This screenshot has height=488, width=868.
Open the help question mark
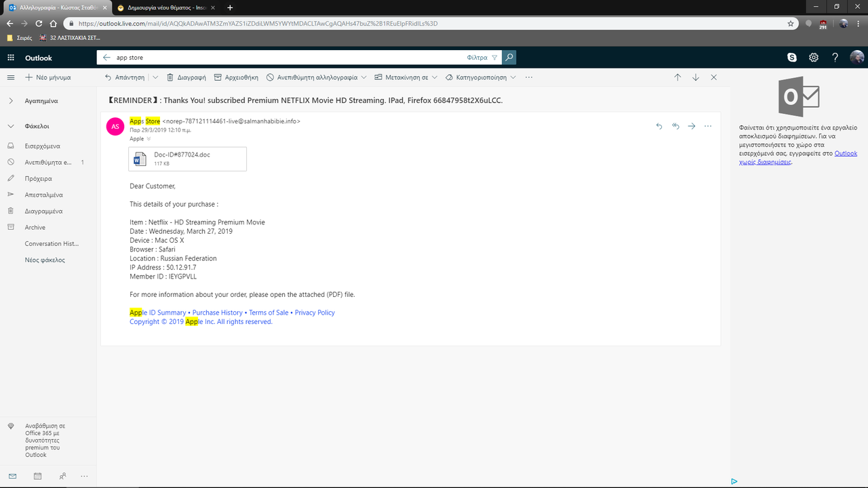pos(835,58)
